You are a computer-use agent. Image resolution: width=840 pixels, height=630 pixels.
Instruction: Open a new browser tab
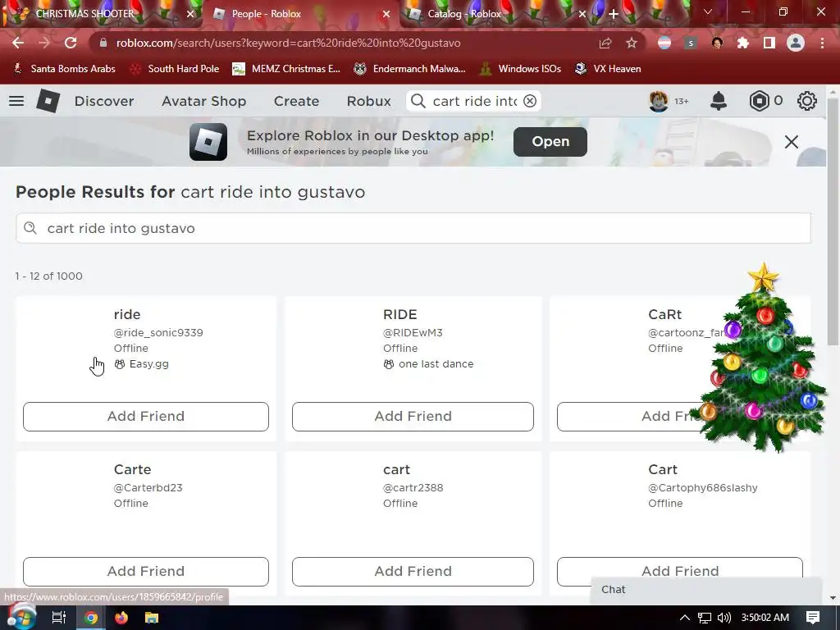(x=614, y=14)
